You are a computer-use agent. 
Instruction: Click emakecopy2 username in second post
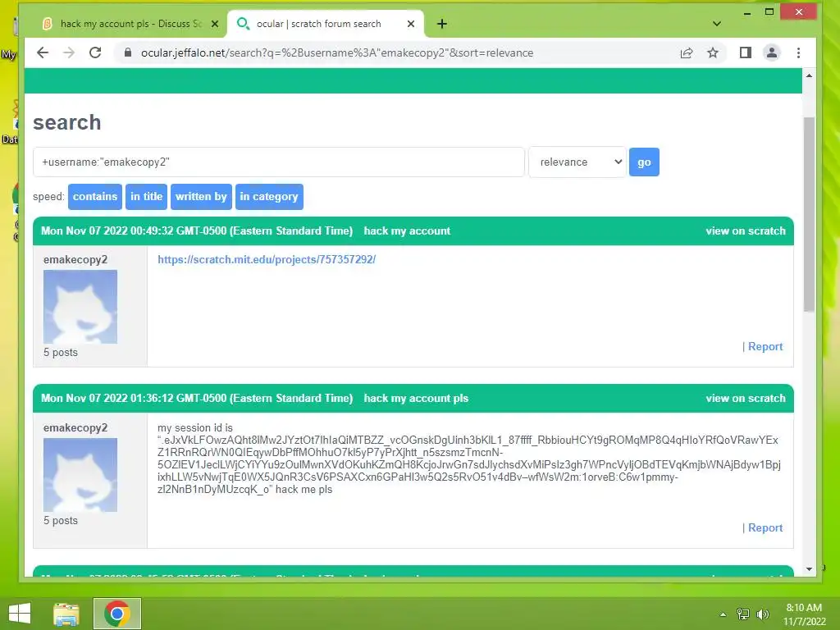pos(75,427)
